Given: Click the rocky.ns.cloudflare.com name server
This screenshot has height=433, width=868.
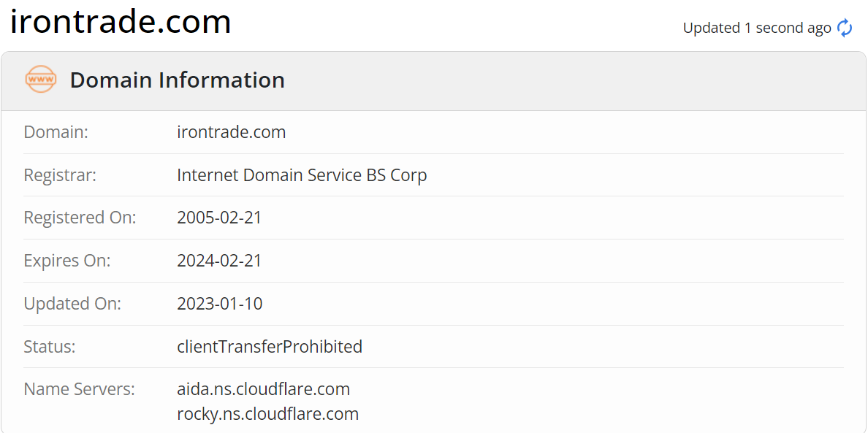Looking at the screenshot, I should (267, 414).
